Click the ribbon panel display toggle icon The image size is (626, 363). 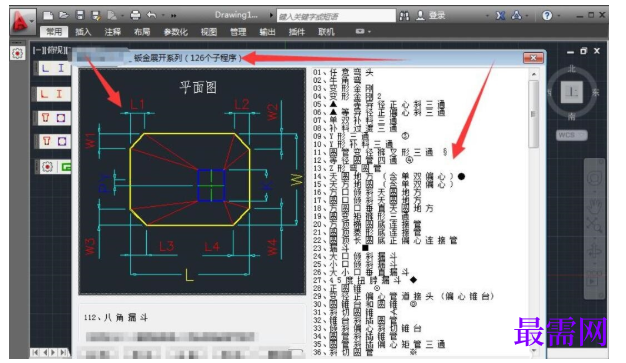tap(360, 32)
